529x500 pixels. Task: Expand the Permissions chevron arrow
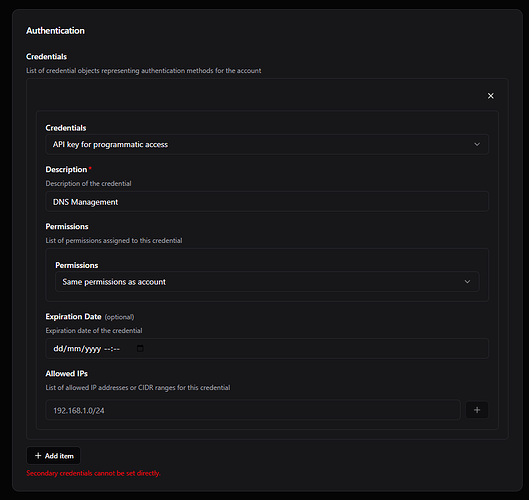467,281
